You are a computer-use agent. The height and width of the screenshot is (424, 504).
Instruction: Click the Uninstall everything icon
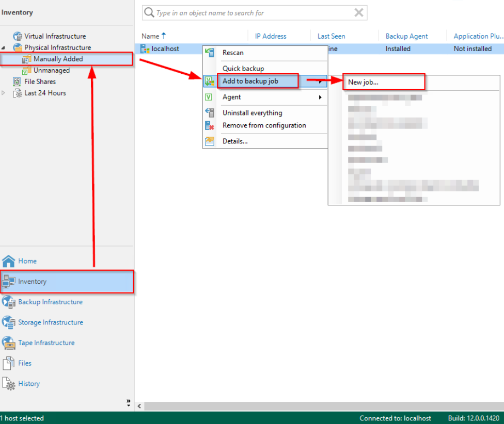(210, 113)
